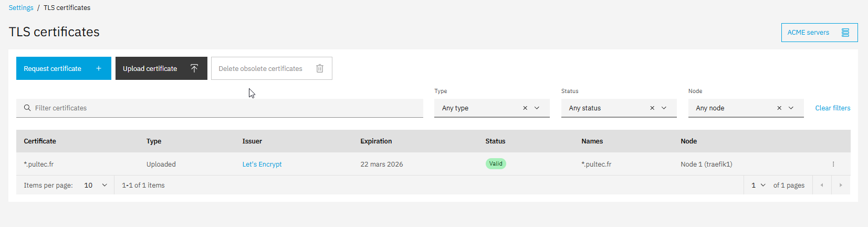Viewport: 868px width, 227px height.
Task: Open the Any status dropdown
Action: click(x=664, y=108)
